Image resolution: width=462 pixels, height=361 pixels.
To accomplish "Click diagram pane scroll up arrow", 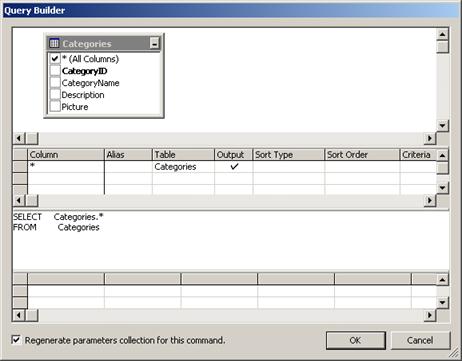I will (442, 34).
